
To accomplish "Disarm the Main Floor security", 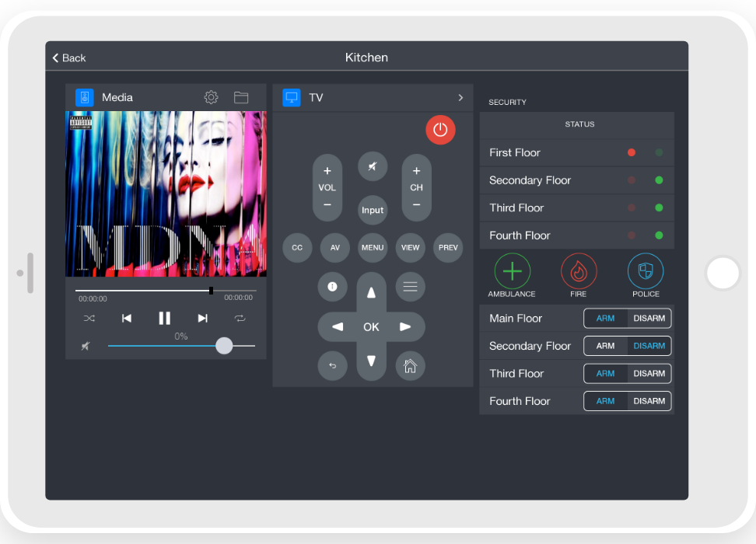I will coord(649,318).
